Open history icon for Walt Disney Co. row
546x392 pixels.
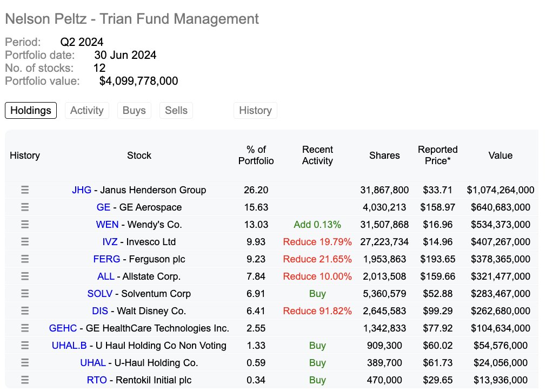point(25,311)
